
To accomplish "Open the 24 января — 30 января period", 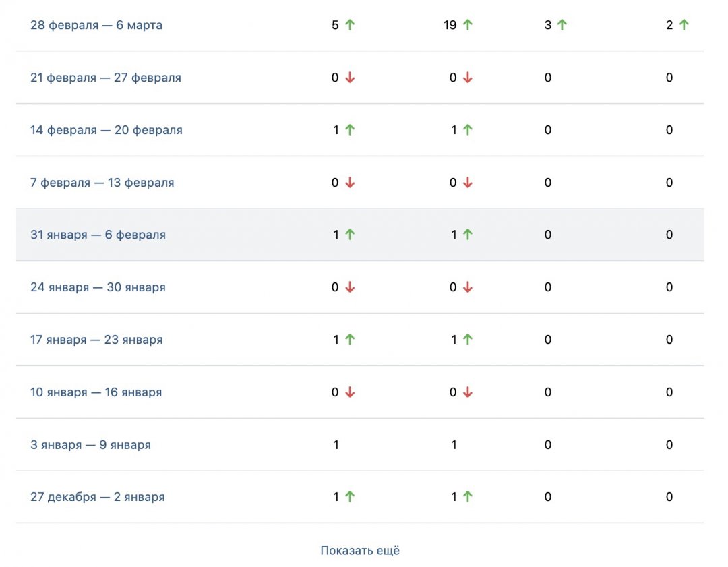I will click(98, 287).
